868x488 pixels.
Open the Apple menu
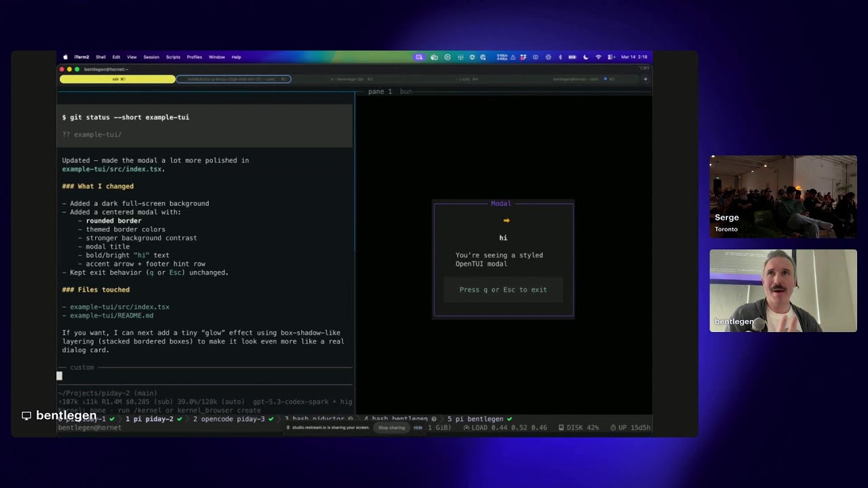click(65, 57)
